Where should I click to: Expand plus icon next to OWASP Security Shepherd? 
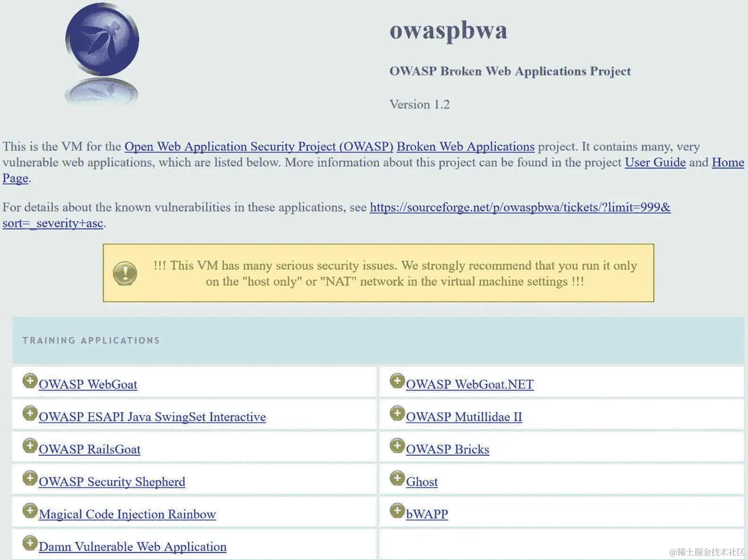coord(30,478)
